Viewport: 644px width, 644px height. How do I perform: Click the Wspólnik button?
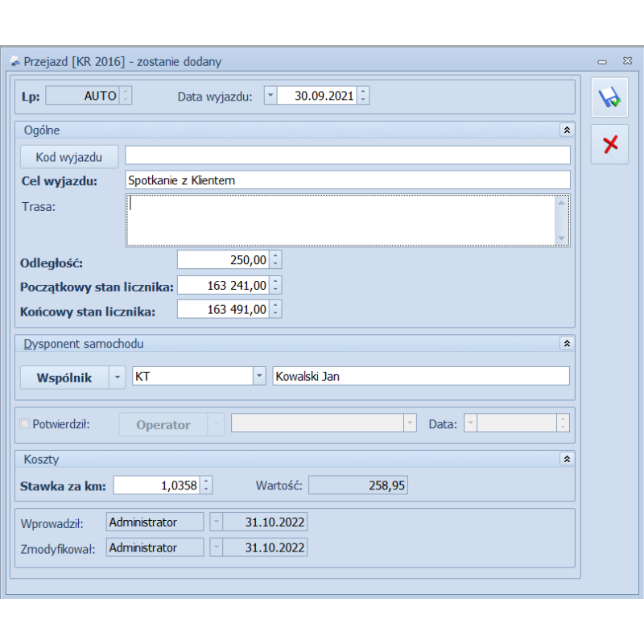click(x=64, y=377)
